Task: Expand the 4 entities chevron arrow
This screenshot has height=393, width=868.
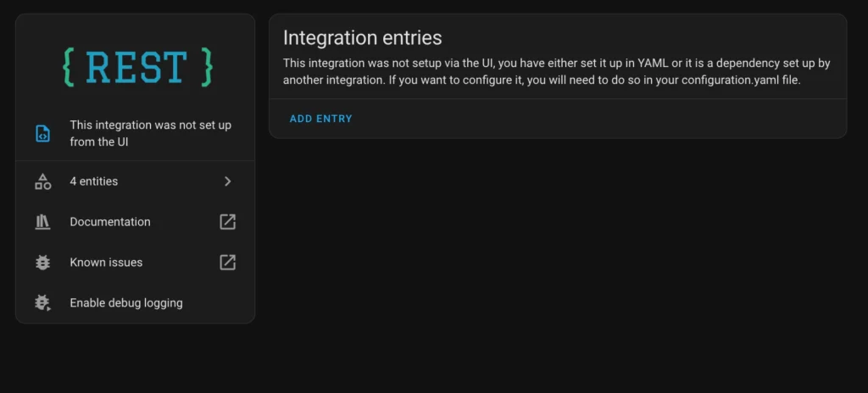Action: coord(227,181)
